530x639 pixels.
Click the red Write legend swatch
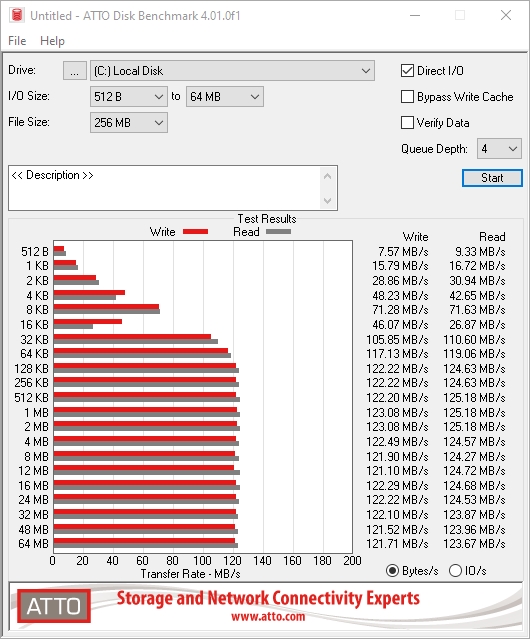[x=196, y=231]
